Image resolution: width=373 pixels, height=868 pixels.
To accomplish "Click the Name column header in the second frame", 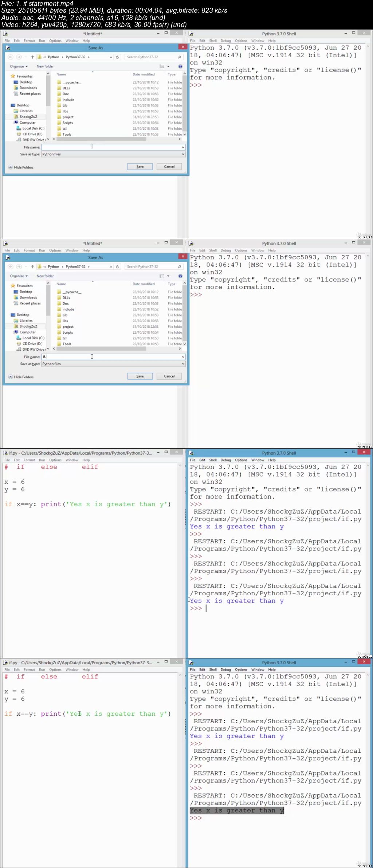I will click(x=61, y=284).
